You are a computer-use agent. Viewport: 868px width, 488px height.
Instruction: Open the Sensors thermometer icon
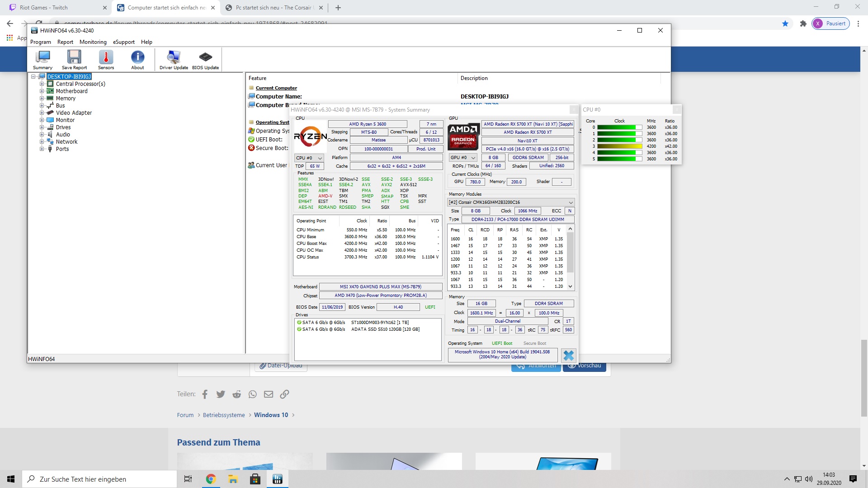point(106,60)
